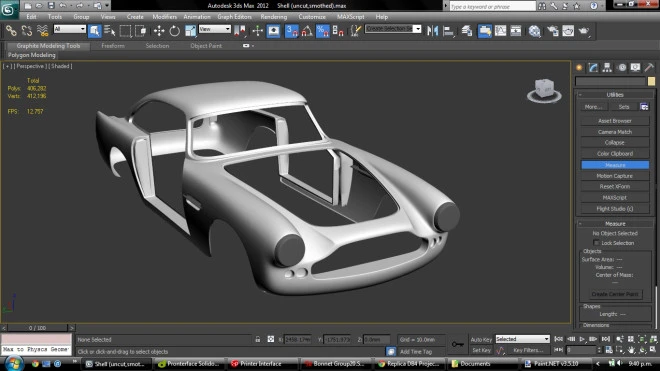660x371 pixels.
Task: Switch to the Create command panel tab
Action: click(x=580, y=67)
